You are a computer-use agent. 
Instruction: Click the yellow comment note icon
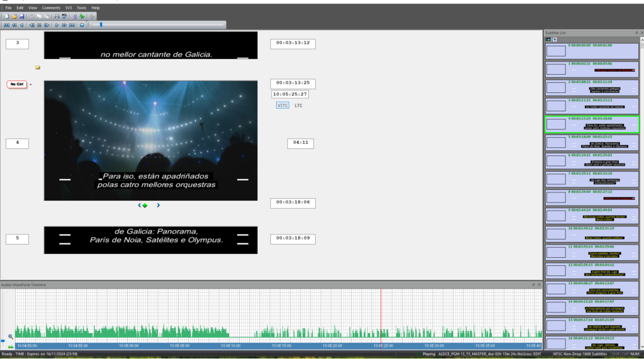(38, 67)
